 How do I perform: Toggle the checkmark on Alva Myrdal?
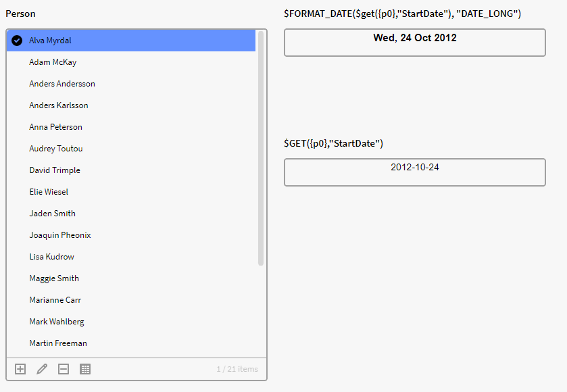(17, 41)
